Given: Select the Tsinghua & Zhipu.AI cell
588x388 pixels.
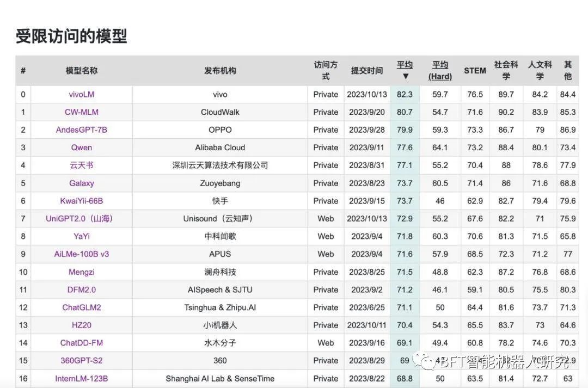Looking at the screenshot, I should tap(220, 307).
